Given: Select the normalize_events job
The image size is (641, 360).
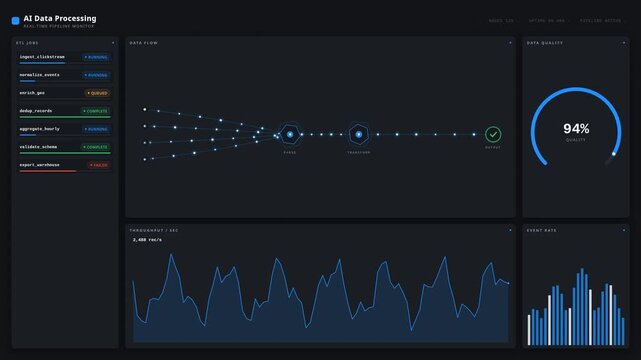Looking at the screenshot, I should (65, 76).
